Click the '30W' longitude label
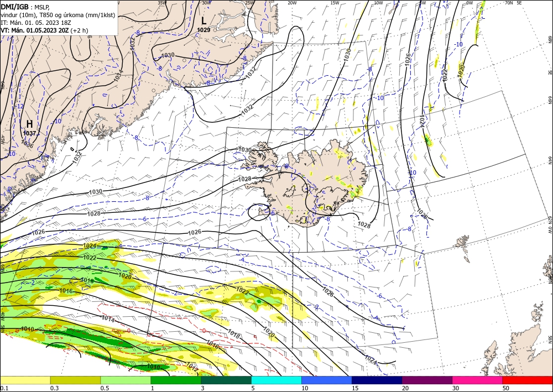The width and height of the screenshot is (553, 392). [207, 3]
